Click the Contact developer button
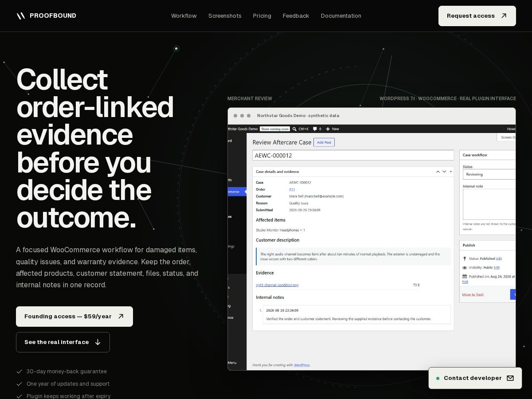 point(475,378)
